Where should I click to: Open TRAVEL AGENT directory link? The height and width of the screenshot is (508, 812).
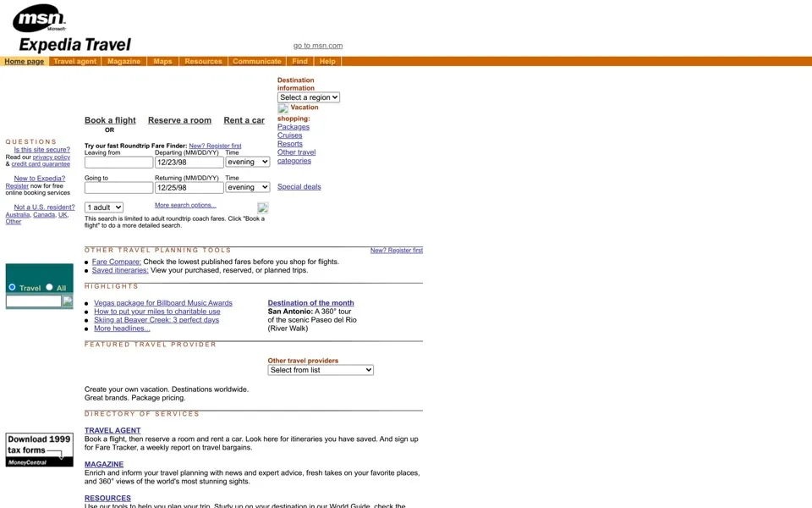[x=112, y=430]
